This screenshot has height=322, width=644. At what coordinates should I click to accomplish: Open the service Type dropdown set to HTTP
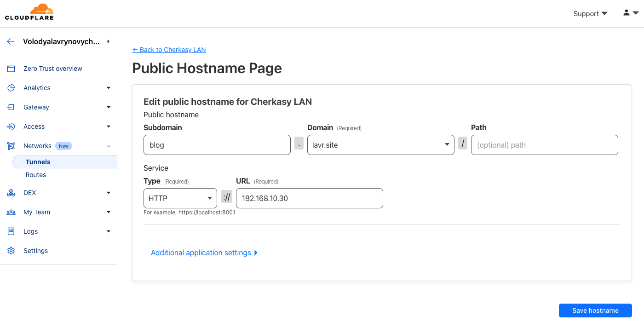pyautogui.click(x=180, y=198)
